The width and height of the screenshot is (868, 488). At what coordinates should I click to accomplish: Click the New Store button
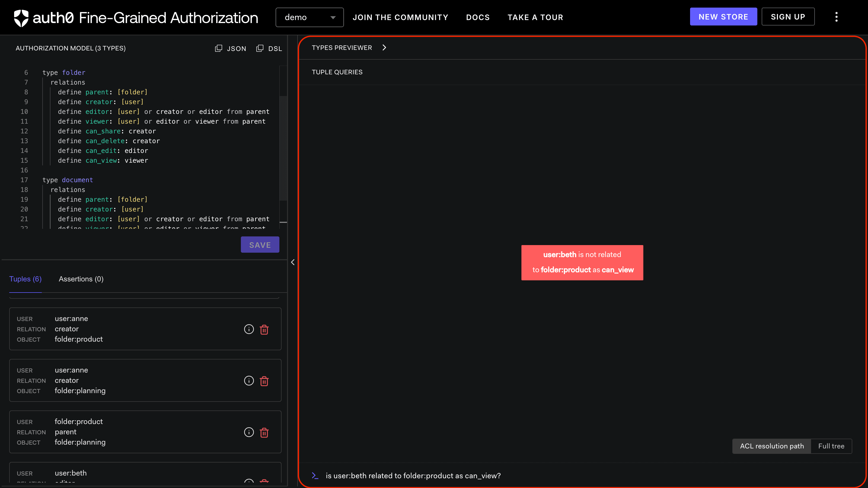723,17
